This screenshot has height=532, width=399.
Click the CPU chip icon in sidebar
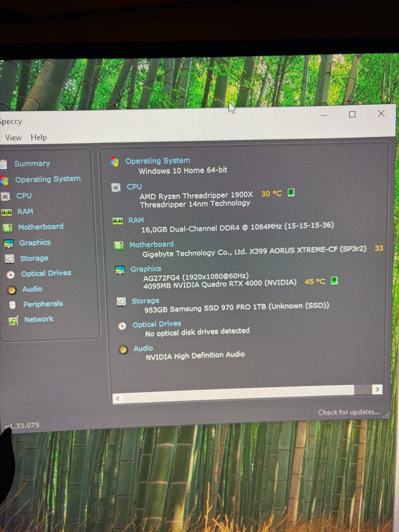click(x=5, y=196)
